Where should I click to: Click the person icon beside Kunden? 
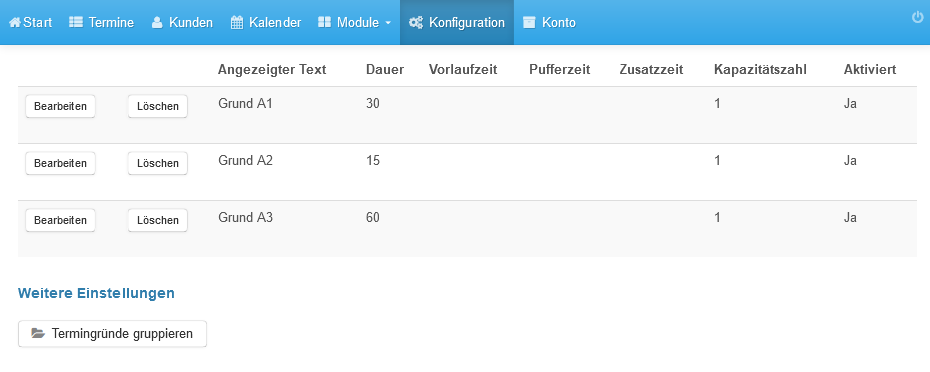[x=157, y=23]
